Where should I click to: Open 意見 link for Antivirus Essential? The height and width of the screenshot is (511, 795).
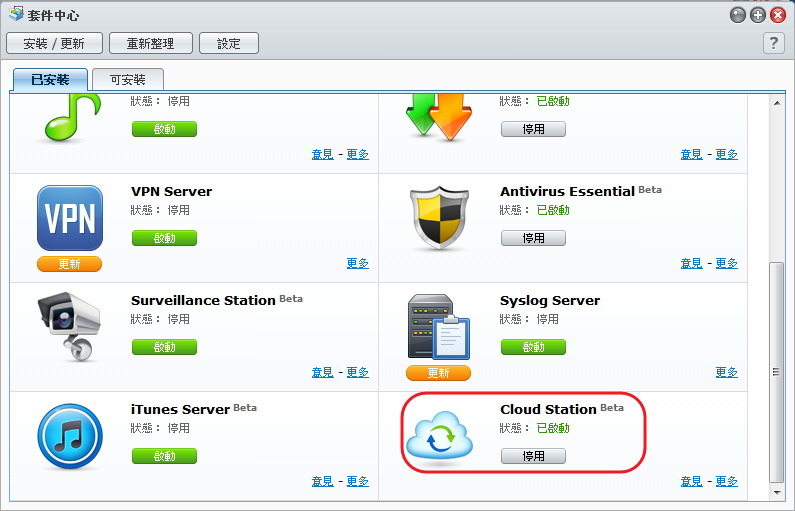point(692,263)
